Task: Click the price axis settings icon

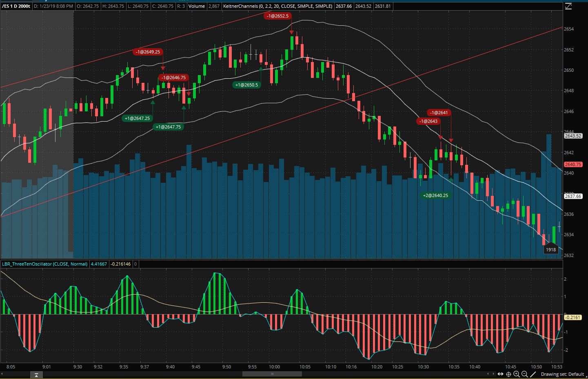Action: tap(568, 6)
